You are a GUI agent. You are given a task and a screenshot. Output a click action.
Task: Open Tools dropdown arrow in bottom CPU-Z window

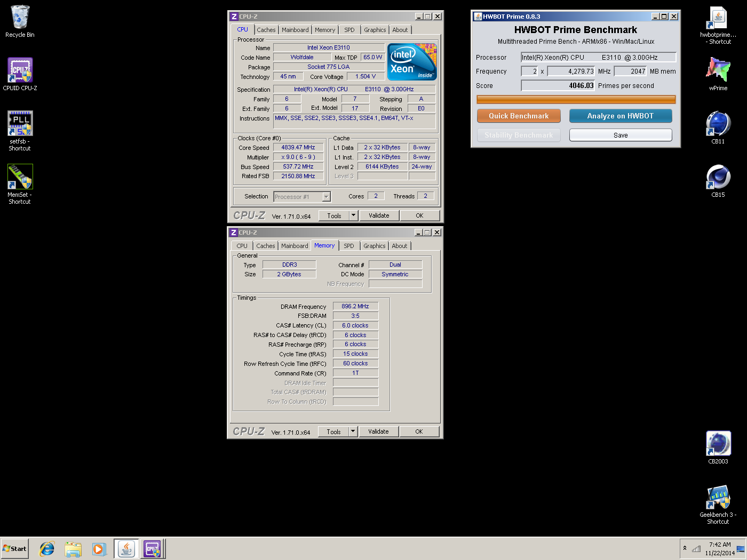point(353,431)
